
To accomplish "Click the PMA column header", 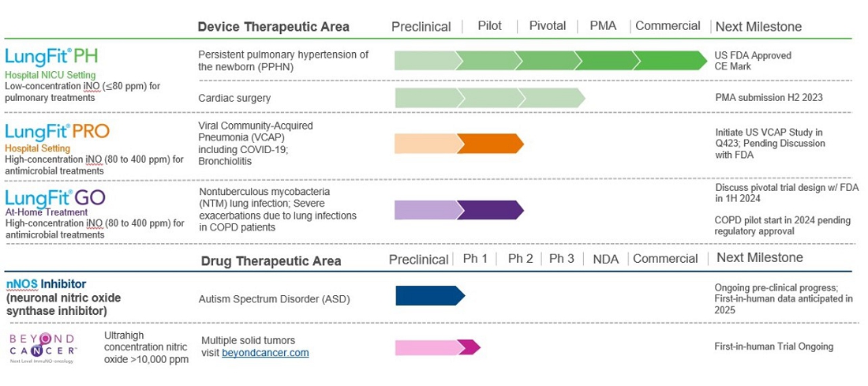I will tap(603, 26).
